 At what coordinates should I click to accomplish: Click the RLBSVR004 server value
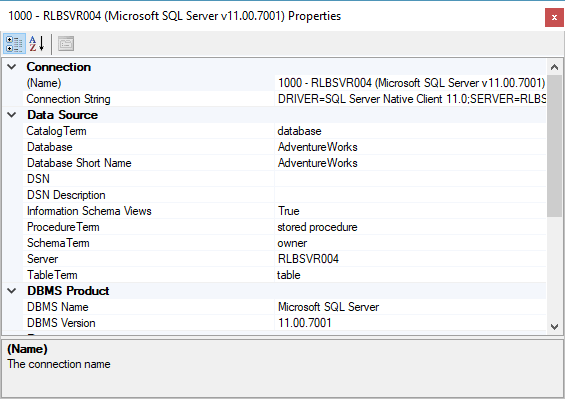[x=308, y=259]
